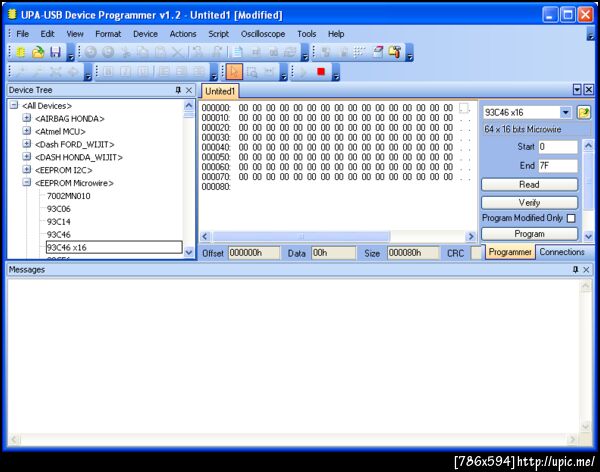This screenshot has height=472, width=600.
Task: Open the document list arrow beside tab close
Action: (577, 90)
